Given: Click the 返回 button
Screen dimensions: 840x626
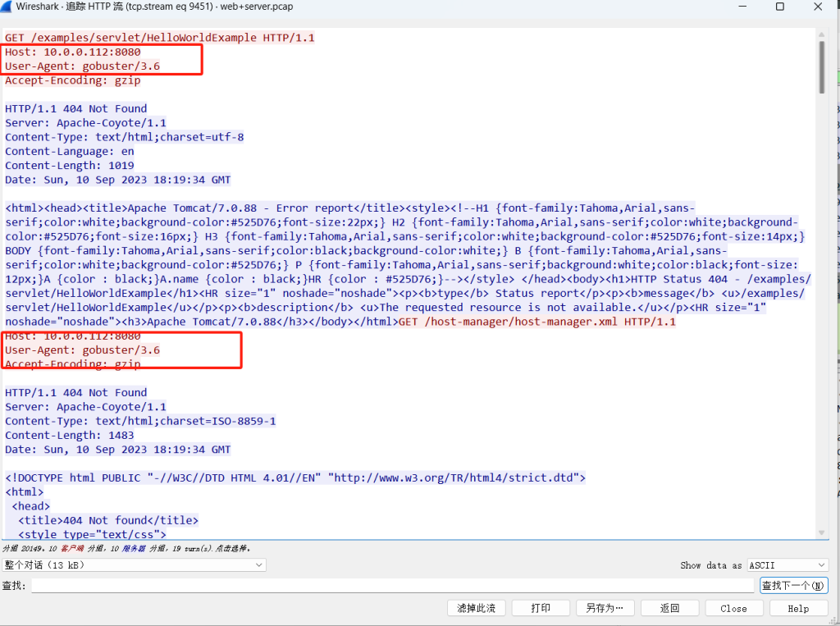Looking at the screenshot, I should pyautogui.click(x=669, y=608).
